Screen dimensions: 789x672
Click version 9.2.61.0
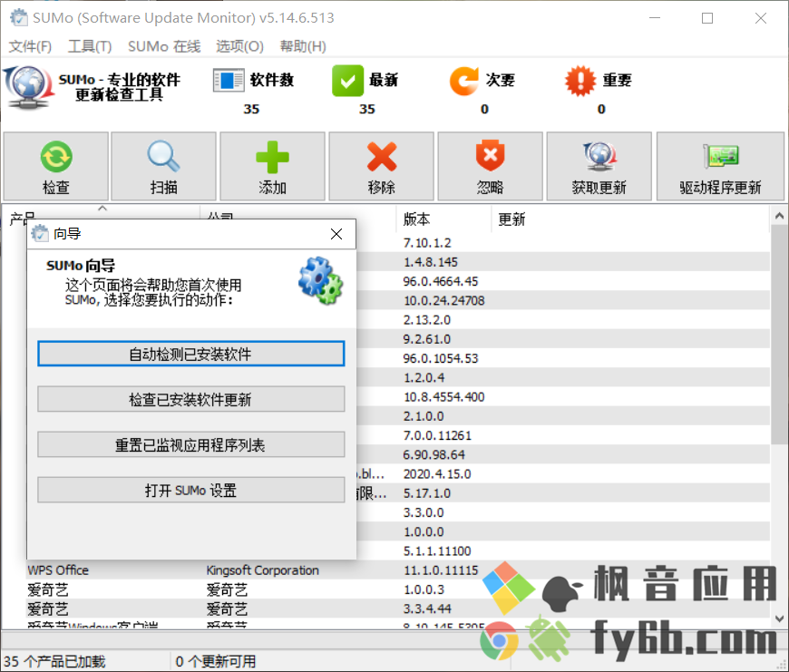[x=427, y=339]
